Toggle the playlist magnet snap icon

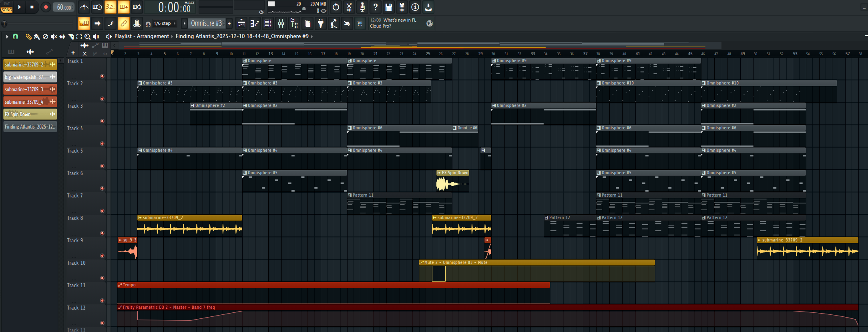[16, 36]
